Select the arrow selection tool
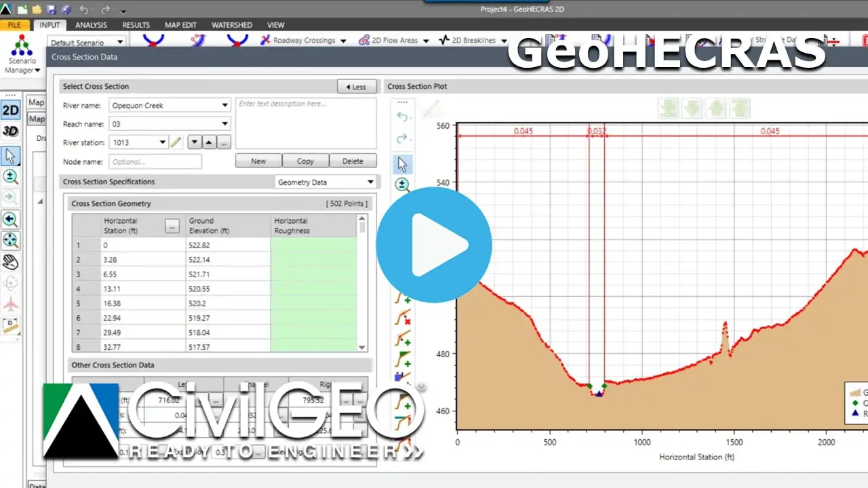 pos(10,157)
